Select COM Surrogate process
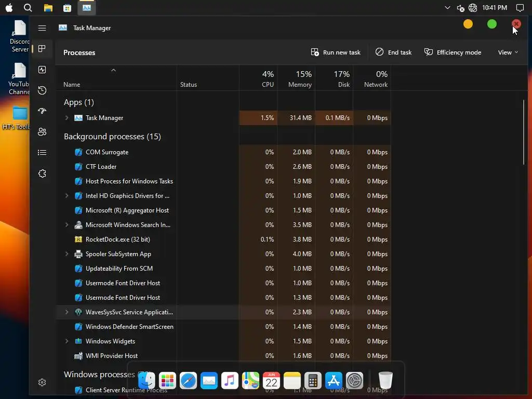This screenshot has width=532, height=399. pos(223,152)
